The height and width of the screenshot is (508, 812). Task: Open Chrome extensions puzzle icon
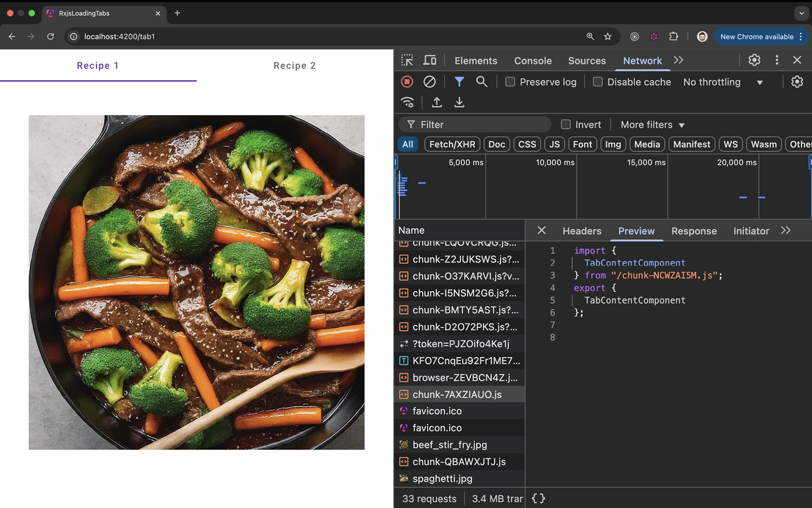pyautogui.click(x=674, y=37)
